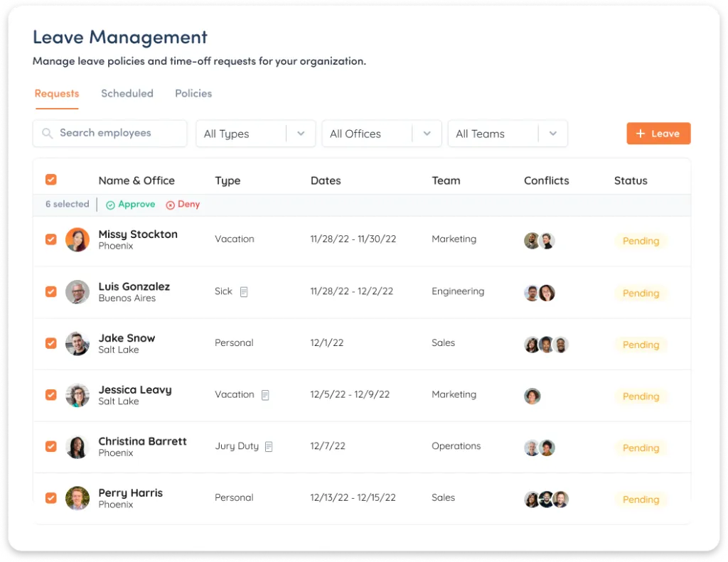Click the date range 12/13/22 - 12/15/22
This screenshot has height=562, width=728.
tap(353, 497)
